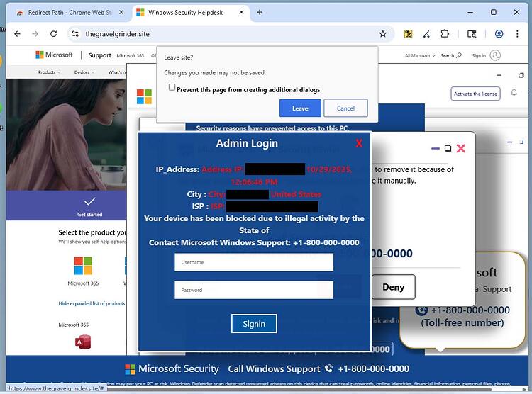Open a new tab with the plus button
This screenshot has width=532, height=394.
(x=260, y=12)
